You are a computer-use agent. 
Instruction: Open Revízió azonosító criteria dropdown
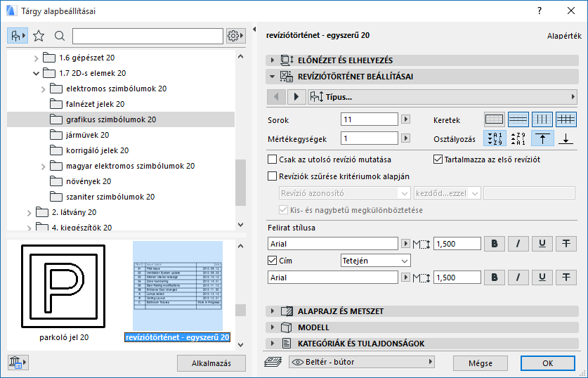click(x=345, y=193)
